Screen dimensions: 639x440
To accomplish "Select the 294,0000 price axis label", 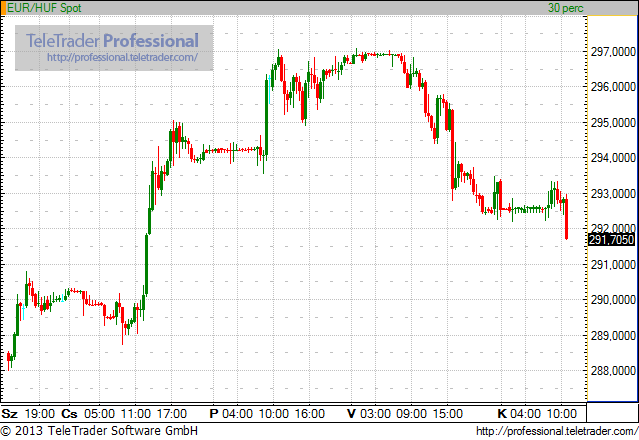I will [x=613, y=158].
